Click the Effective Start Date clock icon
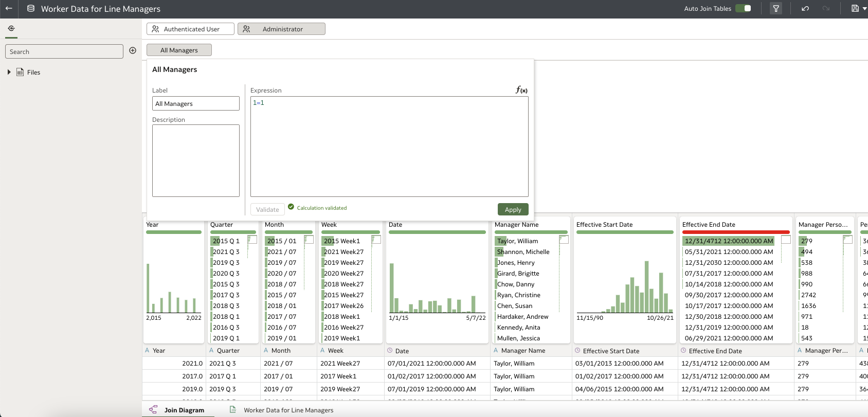868x417 pixels. (577, 350)
